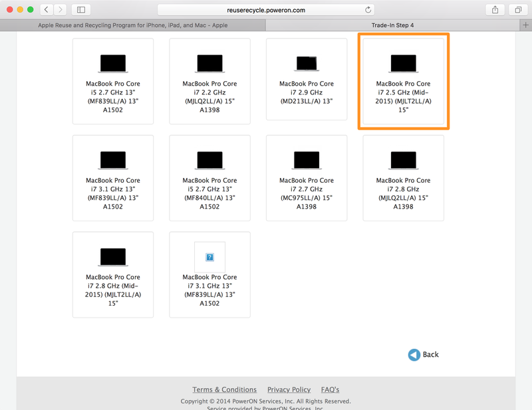Click laptop image for i7 2.8 GHz MJLQ2LL/A
The height and width of the screenshot is (410, 532).
tap(404, 160)
